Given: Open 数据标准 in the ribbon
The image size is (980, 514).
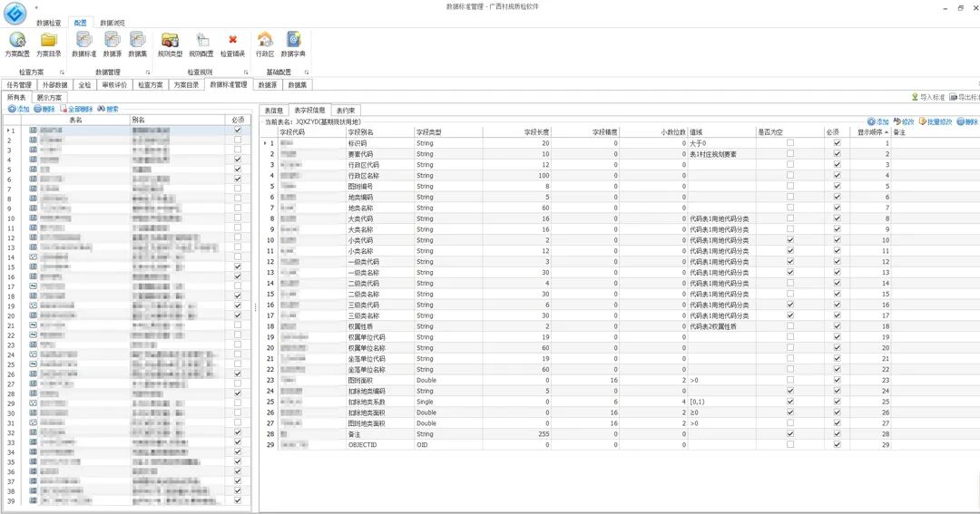Looking at the screenshot, I should (83, 45).
